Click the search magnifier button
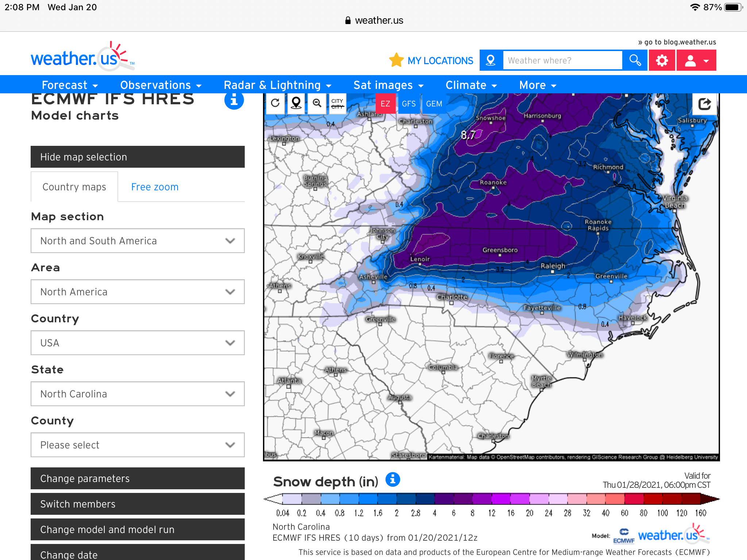 tap(635, 61)
